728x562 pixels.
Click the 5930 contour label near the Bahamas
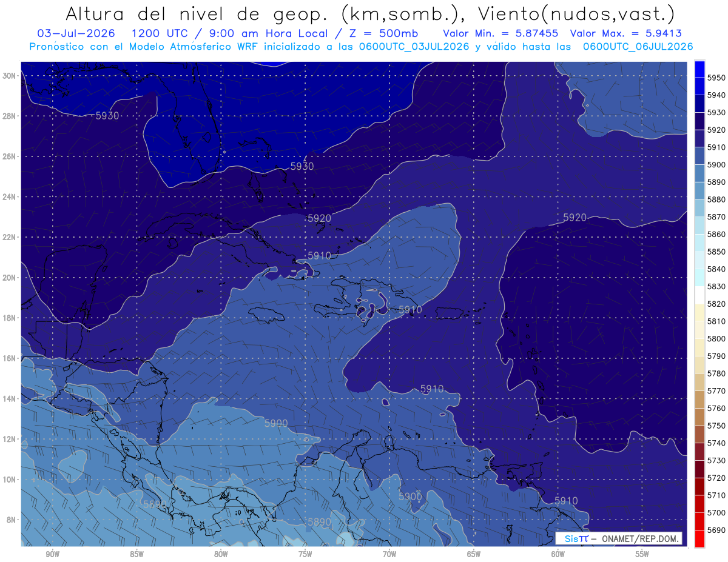pos(302,166)
